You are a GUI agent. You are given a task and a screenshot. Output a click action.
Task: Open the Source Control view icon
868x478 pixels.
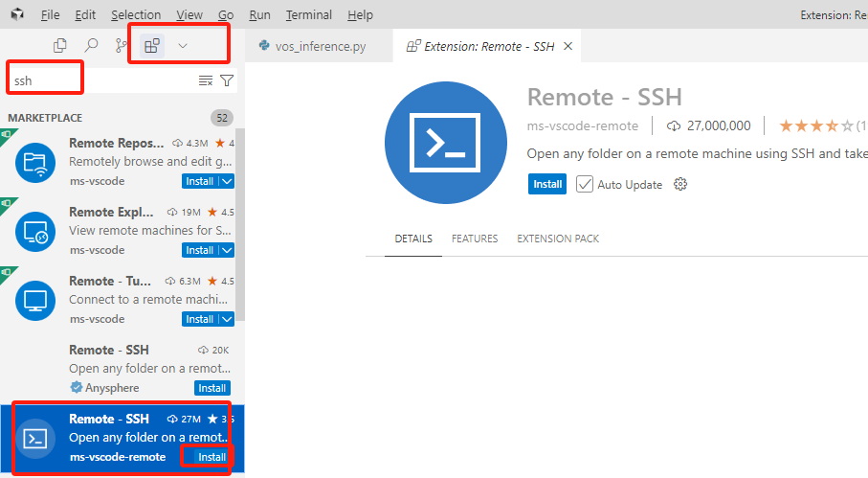[121, 45]
